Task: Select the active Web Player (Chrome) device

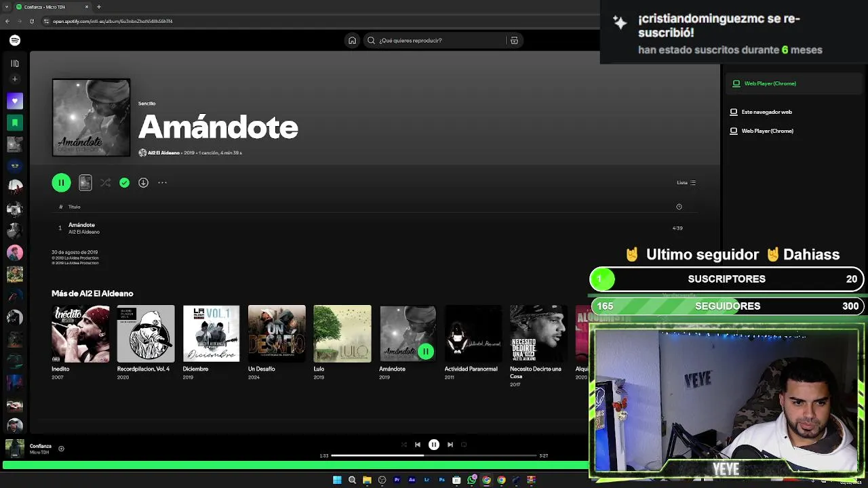Action: click(x=793, y=83)
